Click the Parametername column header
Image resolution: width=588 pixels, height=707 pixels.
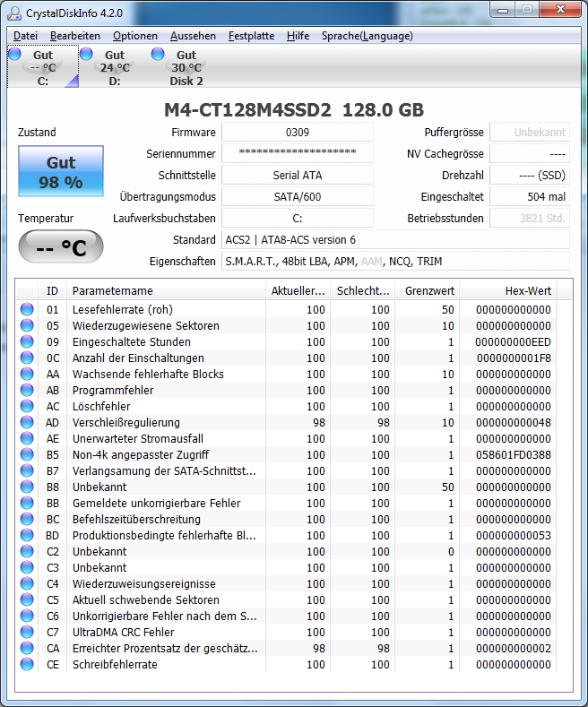click(x=166, y=291)
